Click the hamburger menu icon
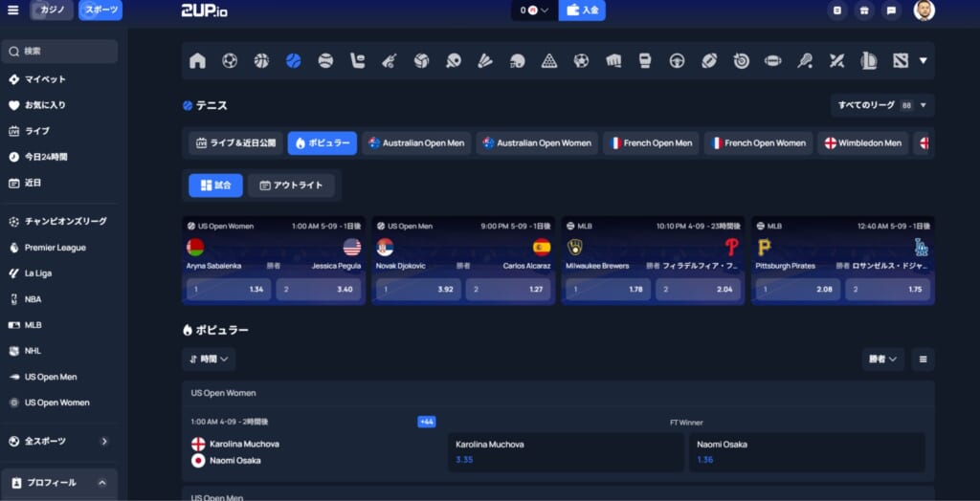The image size is (980, 501). [x=12, y=11]
